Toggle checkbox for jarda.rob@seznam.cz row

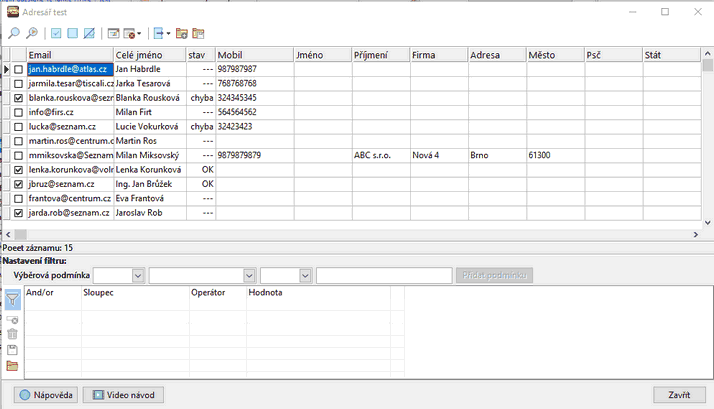(x=19, y=213)
